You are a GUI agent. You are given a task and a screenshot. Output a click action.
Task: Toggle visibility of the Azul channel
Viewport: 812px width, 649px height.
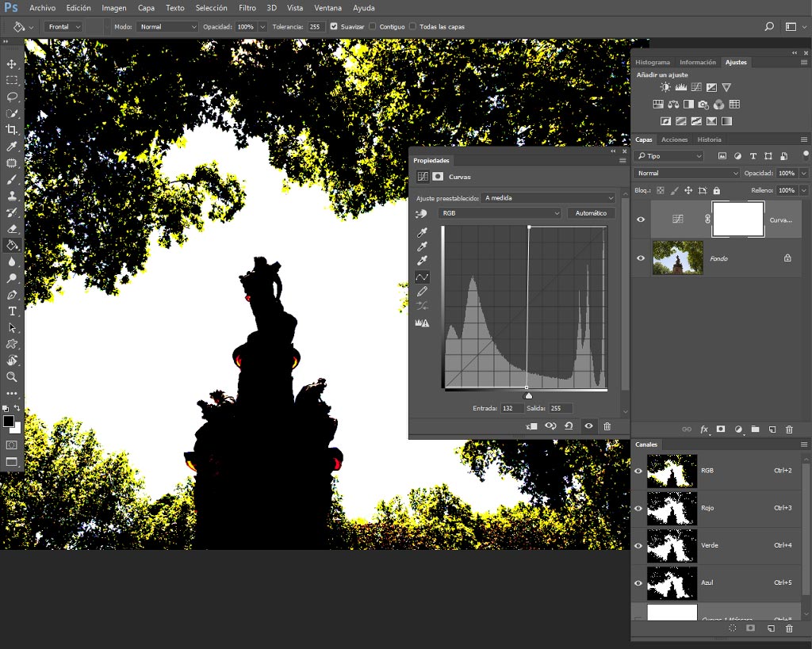[x=638, y=582]
